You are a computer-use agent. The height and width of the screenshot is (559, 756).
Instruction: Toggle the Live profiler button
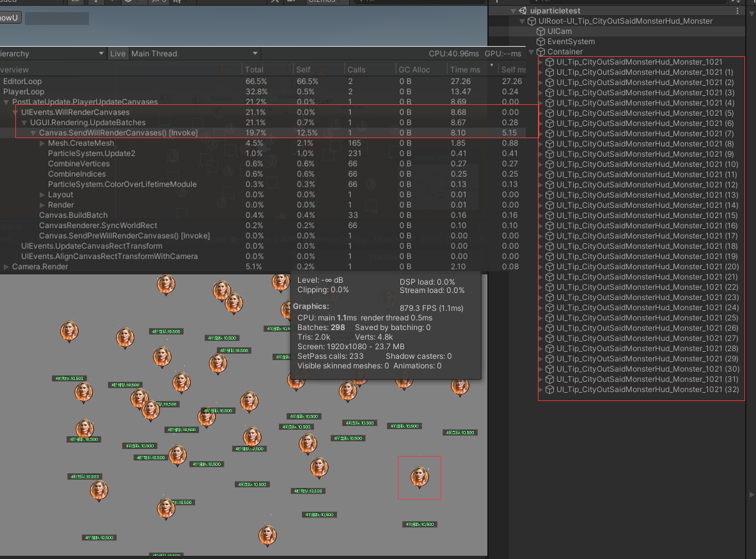click(x=118, y=54)
